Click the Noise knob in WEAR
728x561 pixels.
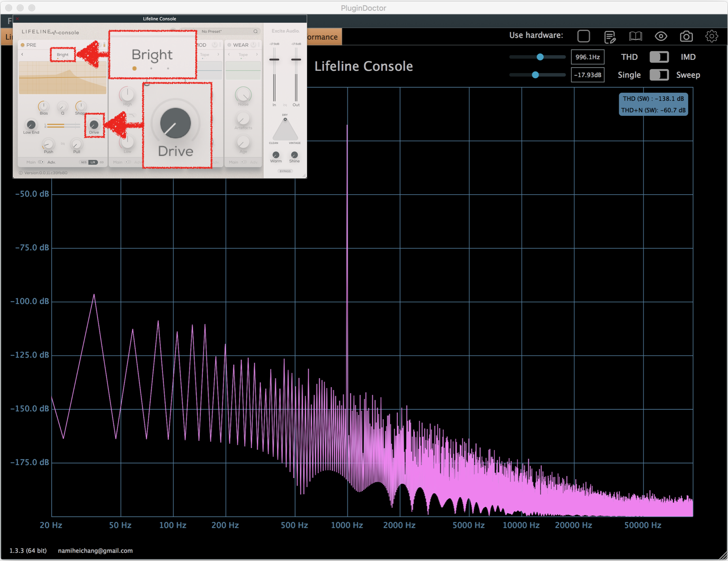click(243, 95)
